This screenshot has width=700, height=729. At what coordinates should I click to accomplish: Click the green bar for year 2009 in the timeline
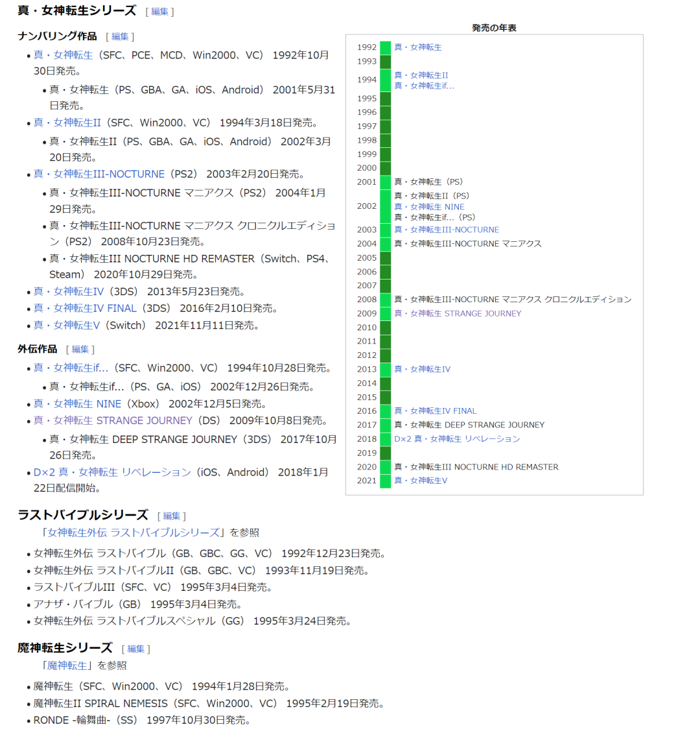pos(385,313)
